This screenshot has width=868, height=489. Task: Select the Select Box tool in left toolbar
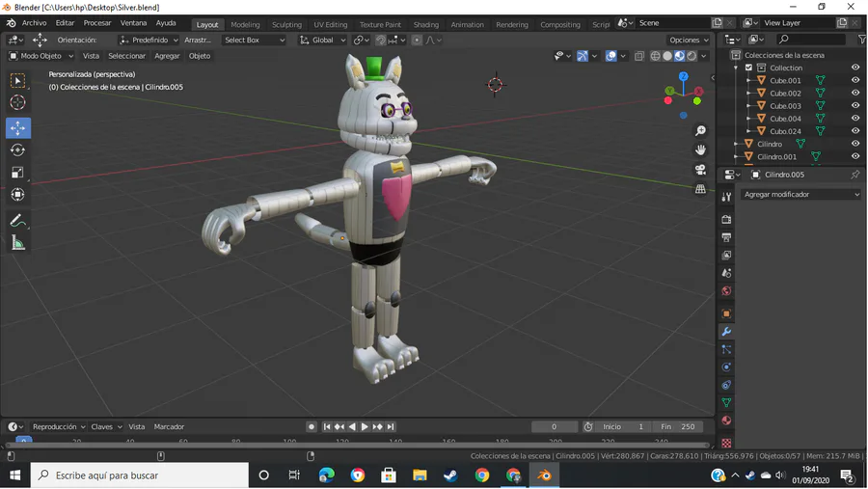pyautogui.click(x=17, y=81)
